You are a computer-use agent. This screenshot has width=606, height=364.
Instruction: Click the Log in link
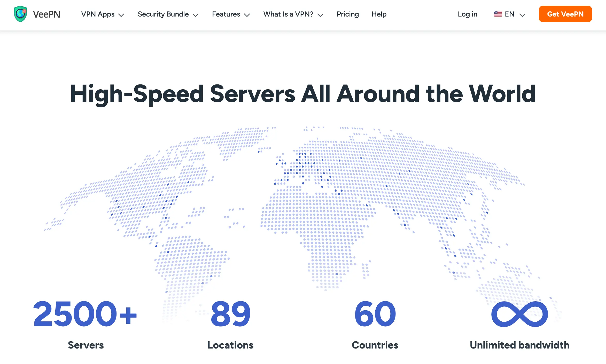[x=467, y=14]
